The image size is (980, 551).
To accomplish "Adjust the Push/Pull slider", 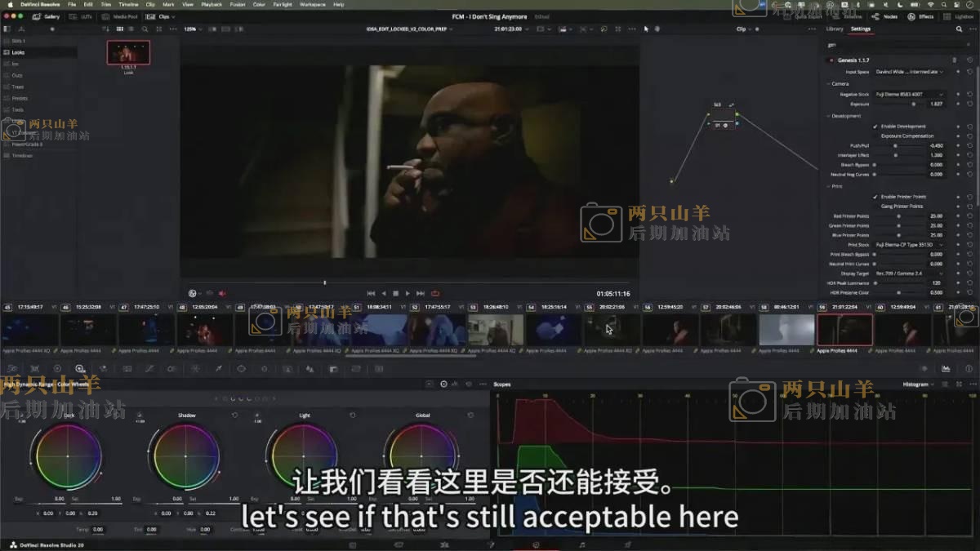I will click(895, 145).
